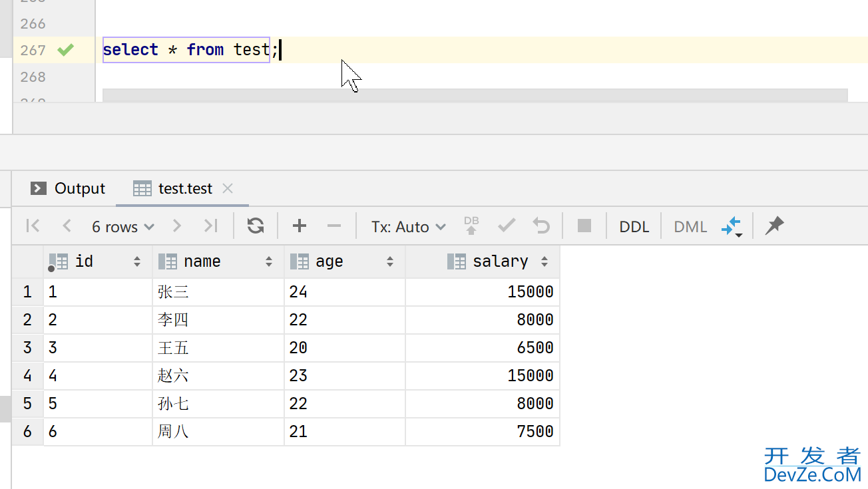
Task: Select the name cell 孙七
Action: click(x=218, y=403)
